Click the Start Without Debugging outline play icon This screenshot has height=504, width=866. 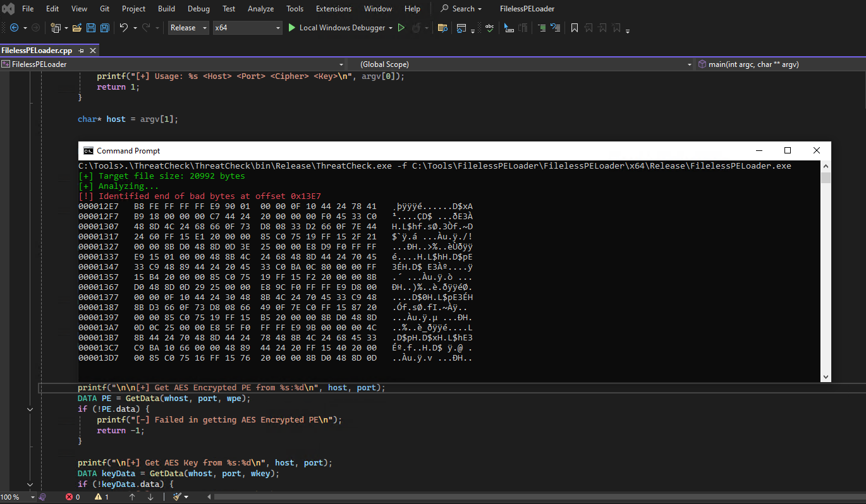[x=401, y=28]
